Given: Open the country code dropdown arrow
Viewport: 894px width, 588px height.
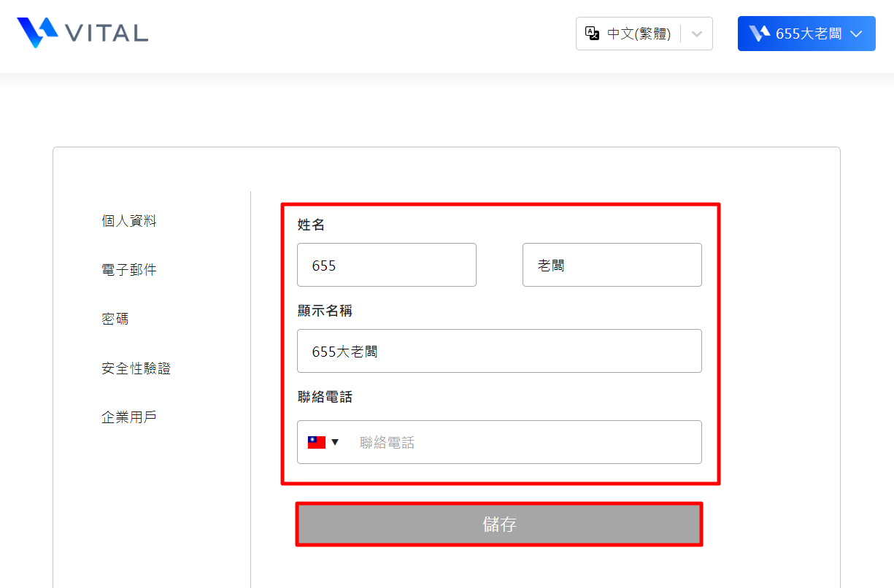Looking at the screenshot, I should point(335,442).
